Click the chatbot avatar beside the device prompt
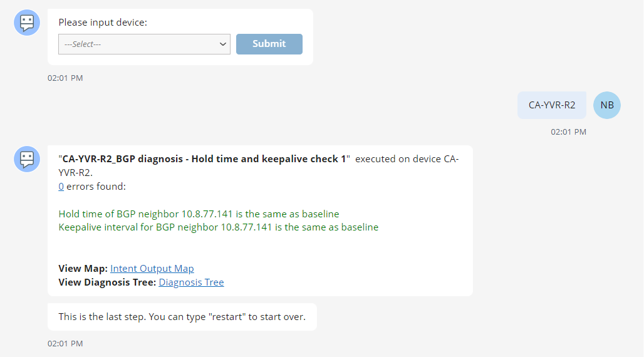The height and width of the screenshot is (357, 644). pos(27,23)
